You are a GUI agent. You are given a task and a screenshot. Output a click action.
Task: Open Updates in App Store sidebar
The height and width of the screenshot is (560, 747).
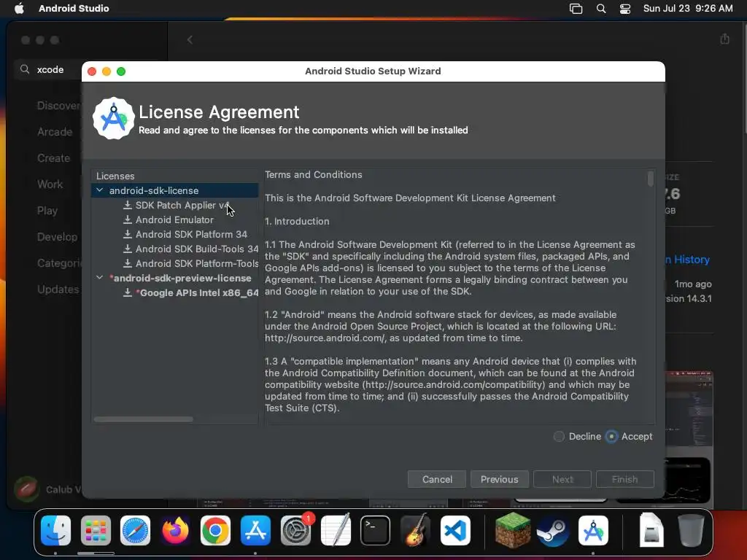58,289
